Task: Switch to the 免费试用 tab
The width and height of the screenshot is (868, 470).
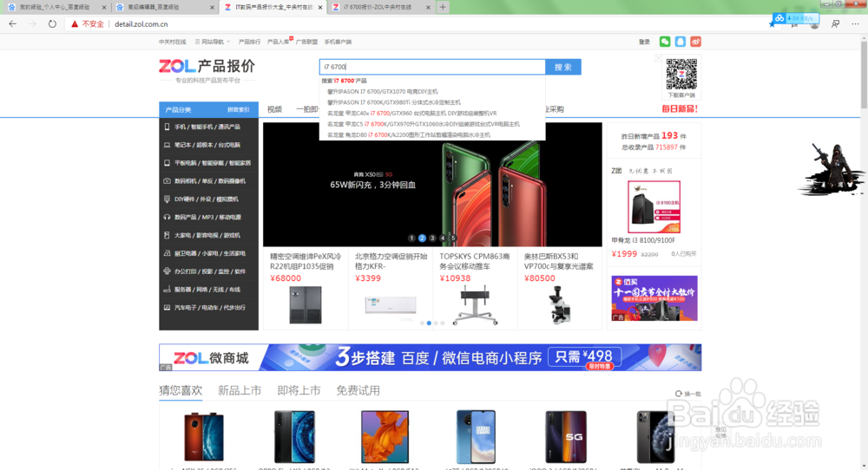Action: pyautogui.click(x=358, y=390)
